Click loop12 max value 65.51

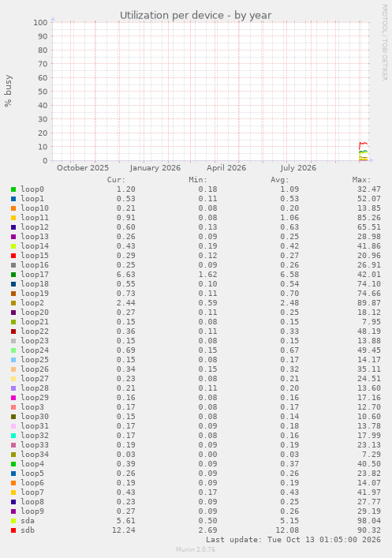point(369,227)
